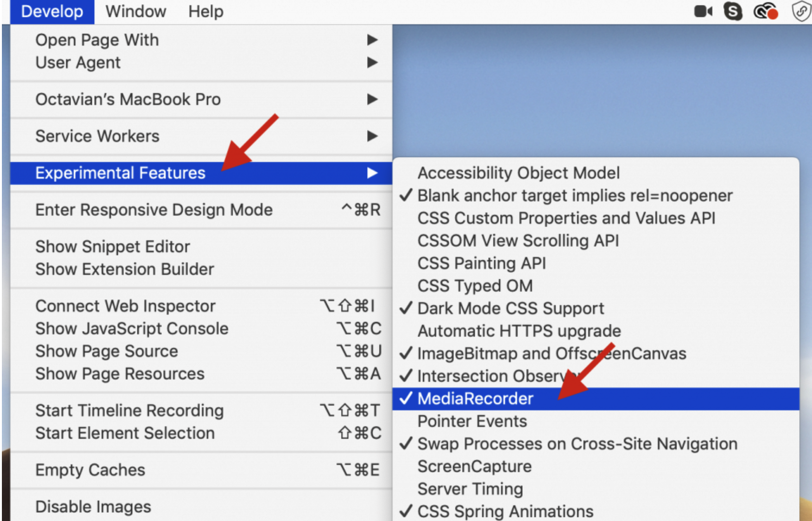Select Enter Responsive Design Mode
The width and height of the screenshot is (812, 521).
(x=201, y=210)
